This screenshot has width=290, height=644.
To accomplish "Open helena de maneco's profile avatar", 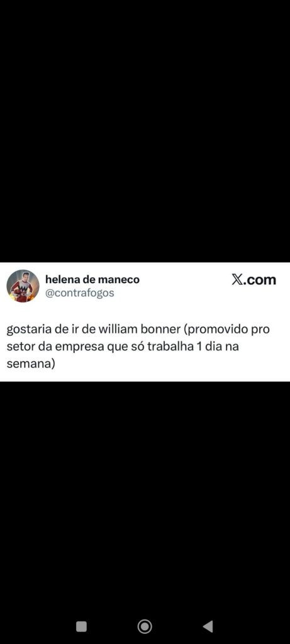I will 23,286.
